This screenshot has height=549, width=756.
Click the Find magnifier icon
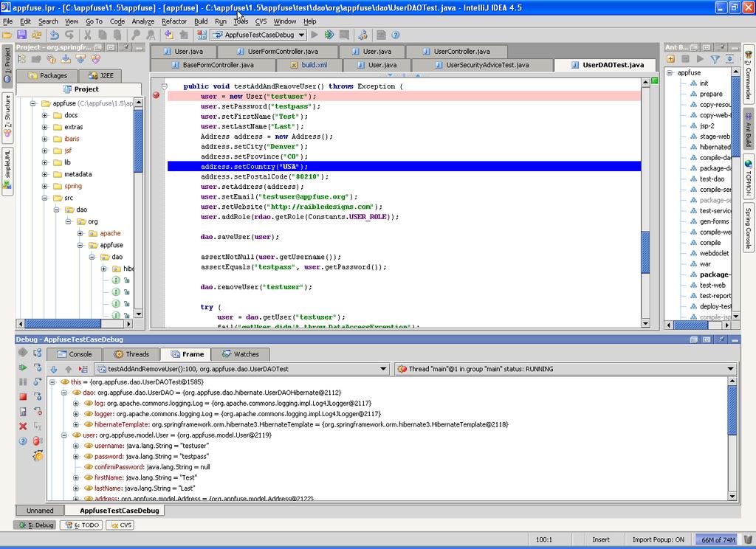(x=136, y=35)
